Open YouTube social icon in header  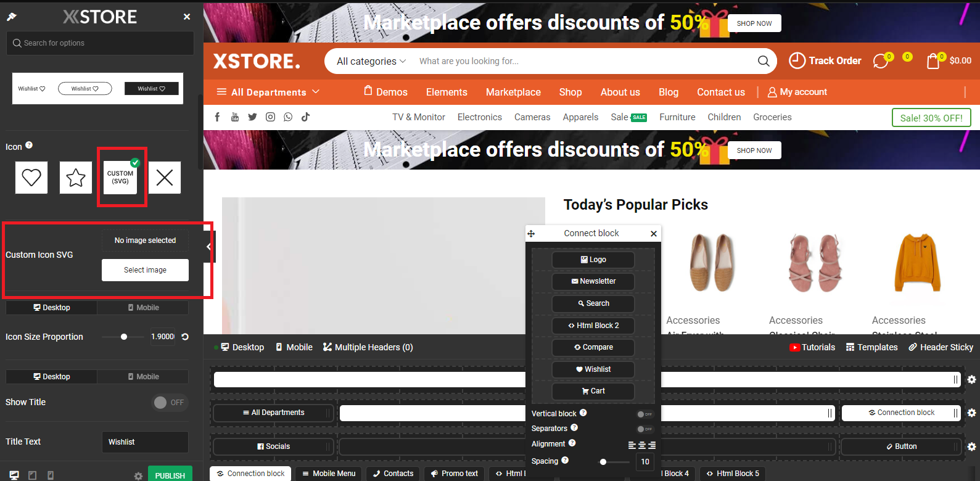pos(235,117)
